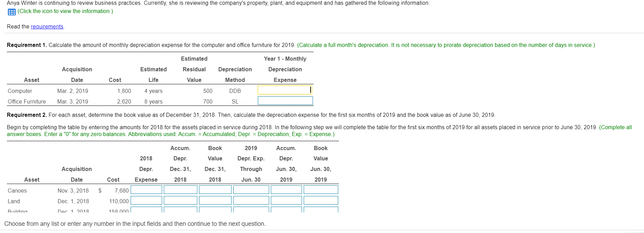Viewport: 644px width, 233px height.
Task: Click the 2019 Depr. Exp. field for Canoes
Action: (251, 189)
